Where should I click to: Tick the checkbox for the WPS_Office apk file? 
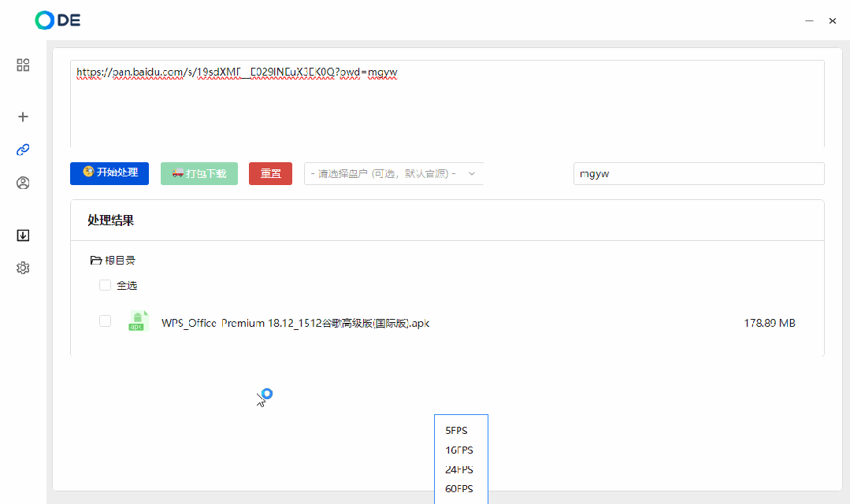pyautogui.click(x=105, y=321)
